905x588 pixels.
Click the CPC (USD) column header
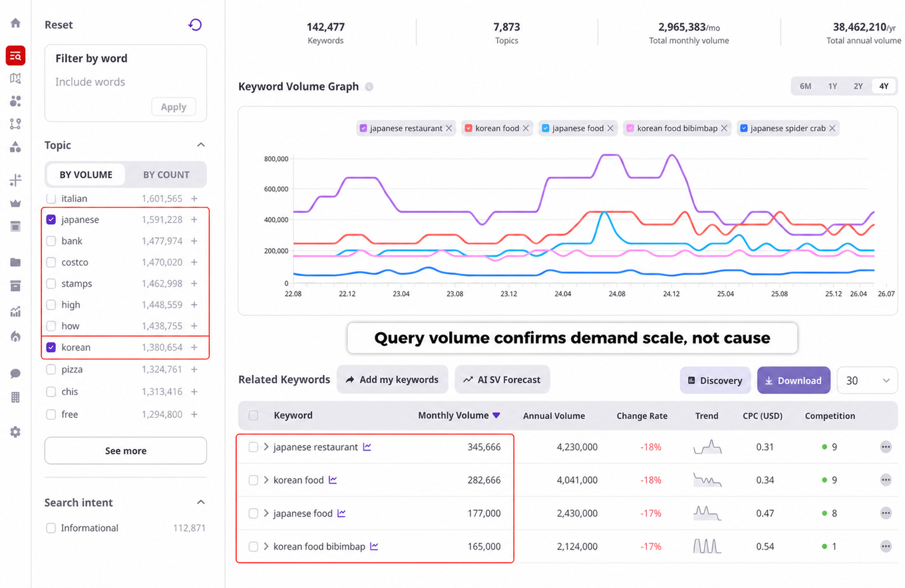point(763,416)
